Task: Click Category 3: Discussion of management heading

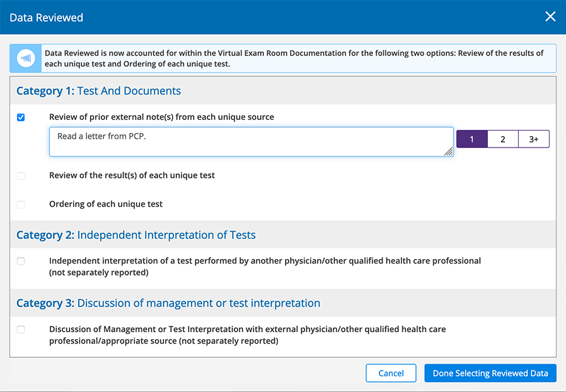Action: pyautogui.click(x=168, y=303)
